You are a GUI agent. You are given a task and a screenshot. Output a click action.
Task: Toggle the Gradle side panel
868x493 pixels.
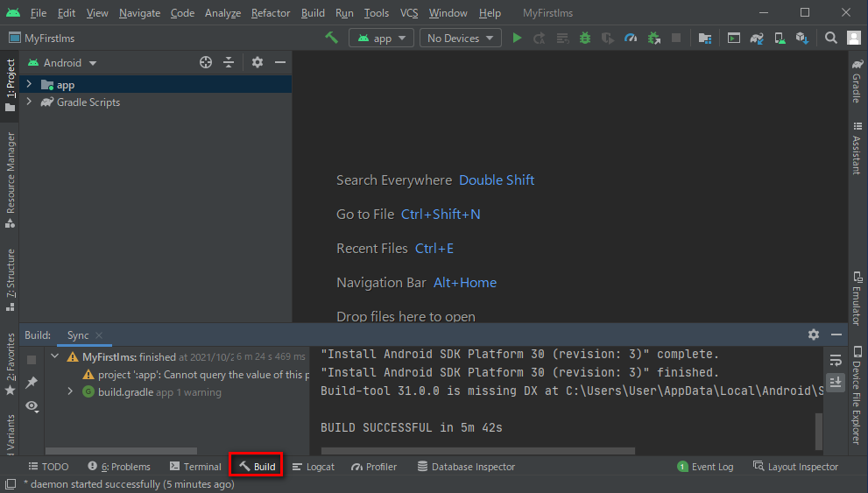tap(857, 81)
